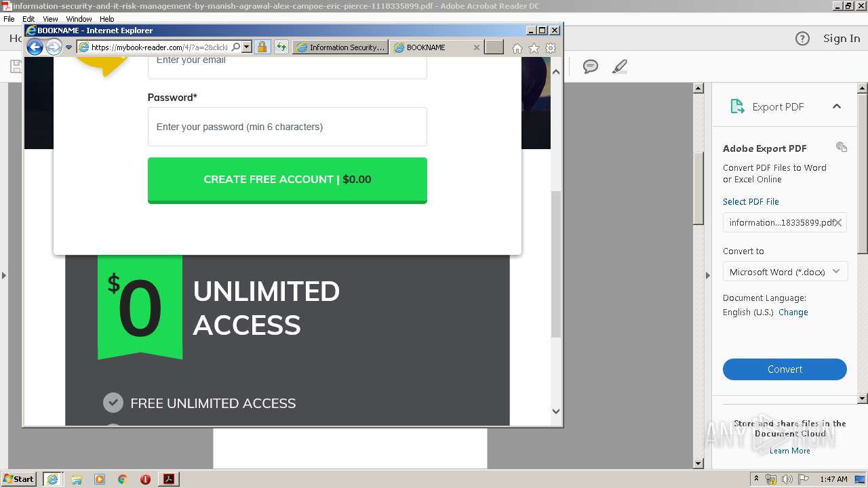Open the Convert to format dropdown

(x=785, y=272)
